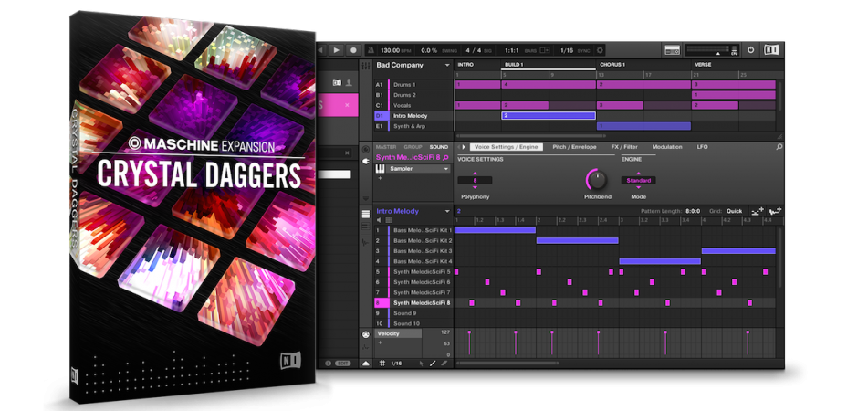Image resolution: width=868 pixels, height=411 pixels.
Task: Switch to the keyboard view icon
Action: (365, 227)
